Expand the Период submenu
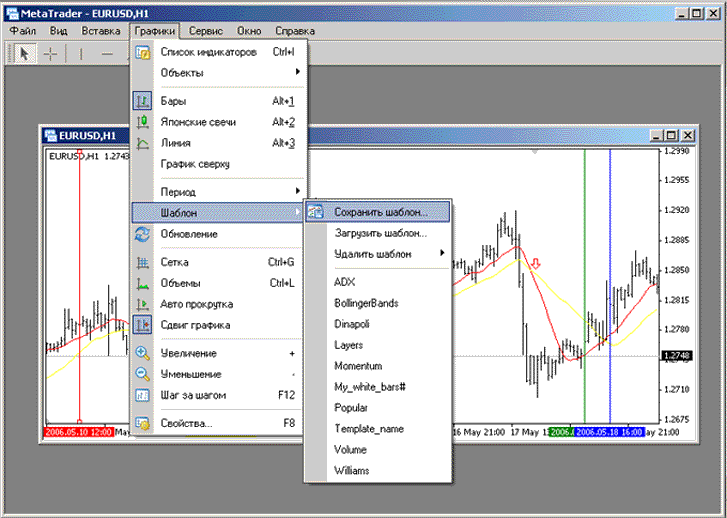This screenshot has width=727, height=518. [218, 192]
